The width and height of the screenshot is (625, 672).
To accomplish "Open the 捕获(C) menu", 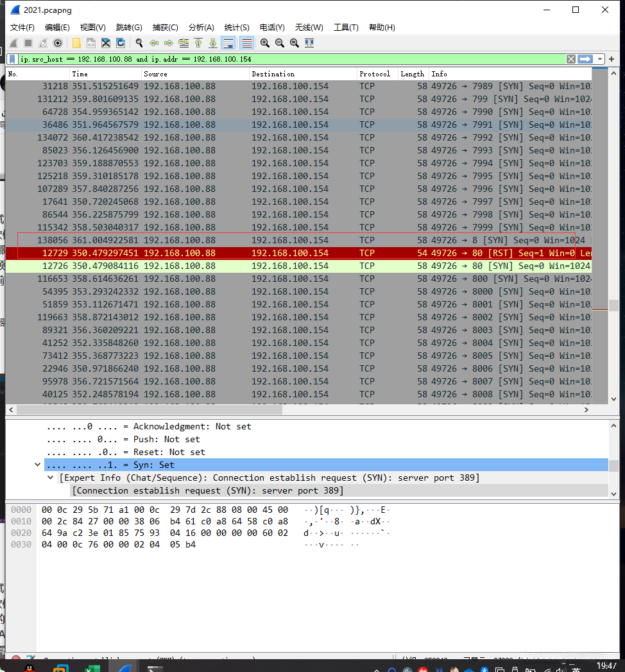I will (x=166, y=28).
